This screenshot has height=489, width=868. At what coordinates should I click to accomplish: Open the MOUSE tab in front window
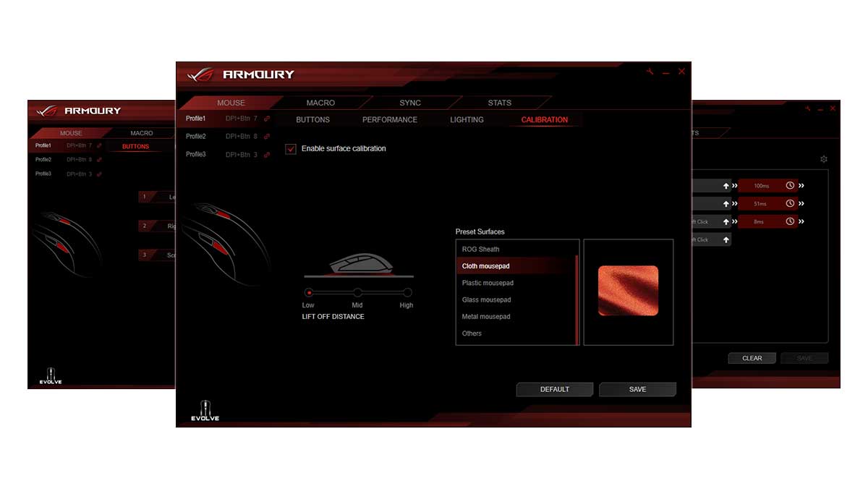(231, 103)
